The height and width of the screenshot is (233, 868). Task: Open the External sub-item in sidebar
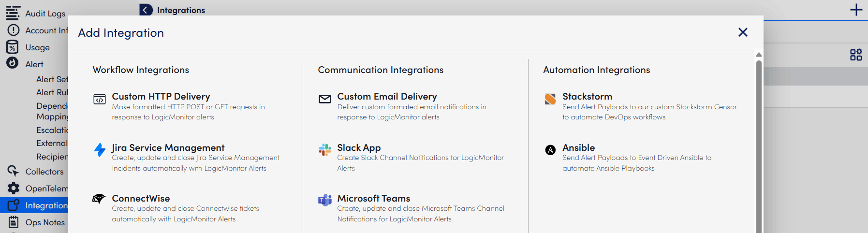[52, 143]
